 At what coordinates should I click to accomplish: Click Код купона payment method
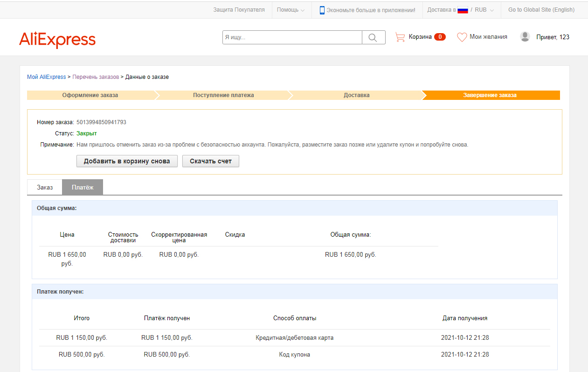pos(295,355)
